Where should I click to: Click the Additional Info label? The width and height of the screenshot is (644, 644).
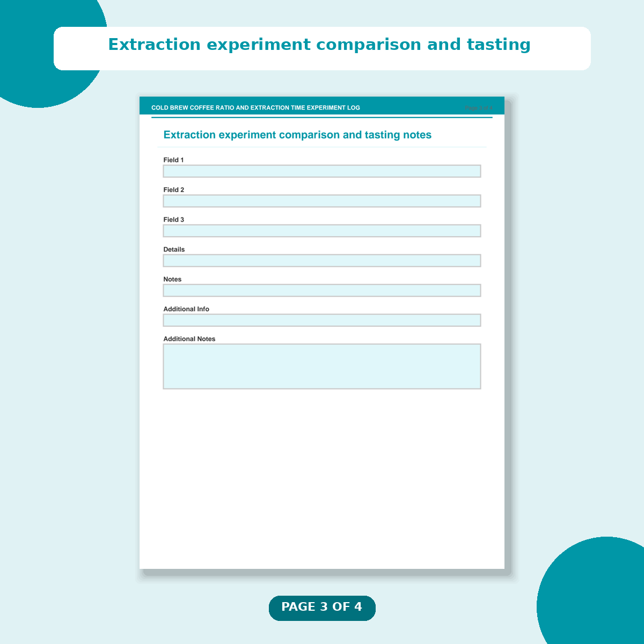pyautogui.click(x=186, y=309)
